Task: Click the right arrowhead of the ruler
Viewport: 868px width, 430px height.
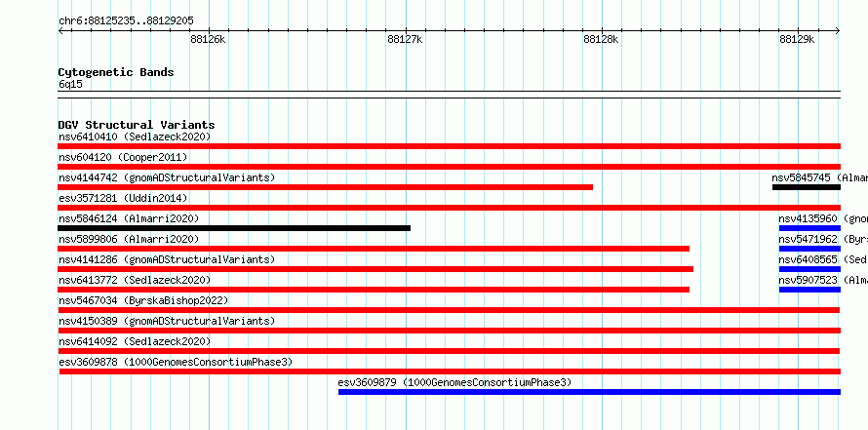Action: (x=838, y=31)
